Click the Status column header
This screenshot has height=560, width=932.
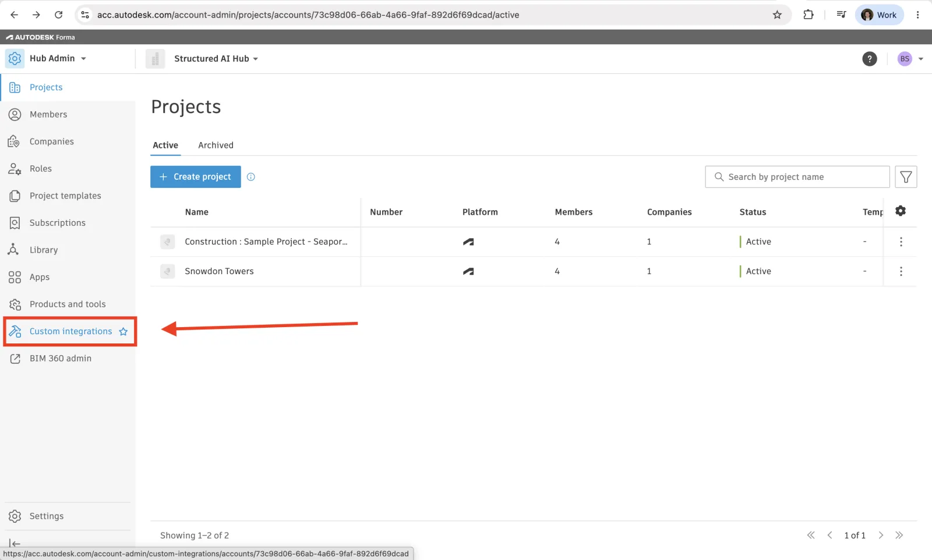tap(753, 212)
